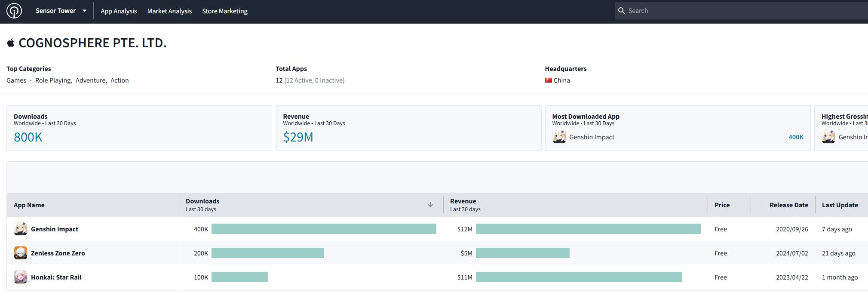Click Zenless Zone Zero $5M revenue bar
The image size is (868, 292).
tap(523, 253)
